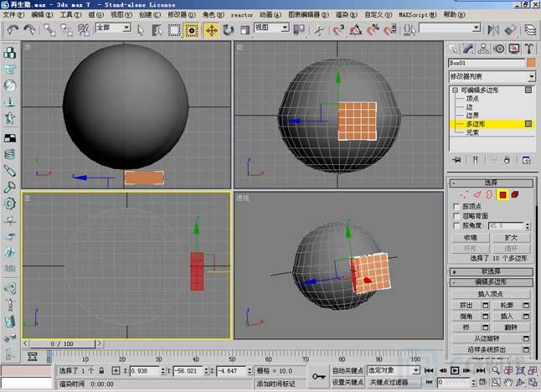Toggle the 3D Snaps magnet button
Image resolution: width=541 pixels, height=392 pixels.
338,30
